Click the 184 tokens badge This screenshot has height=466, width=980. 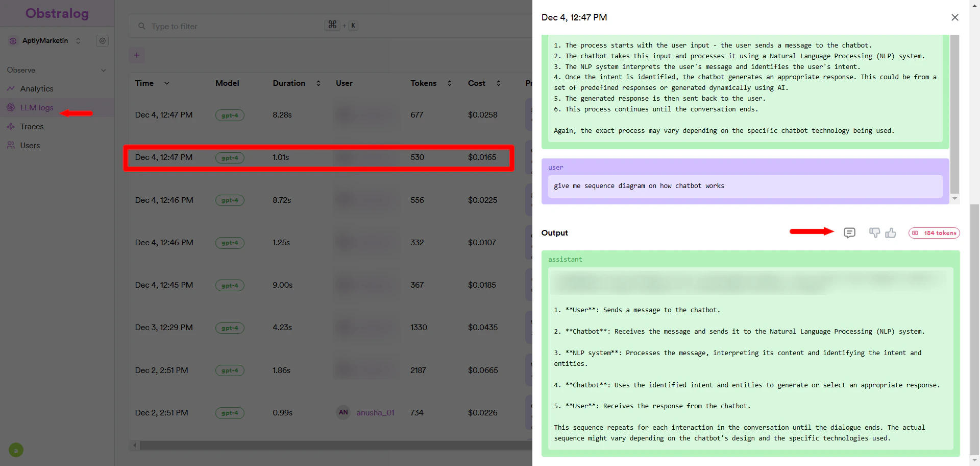(934, 233)
